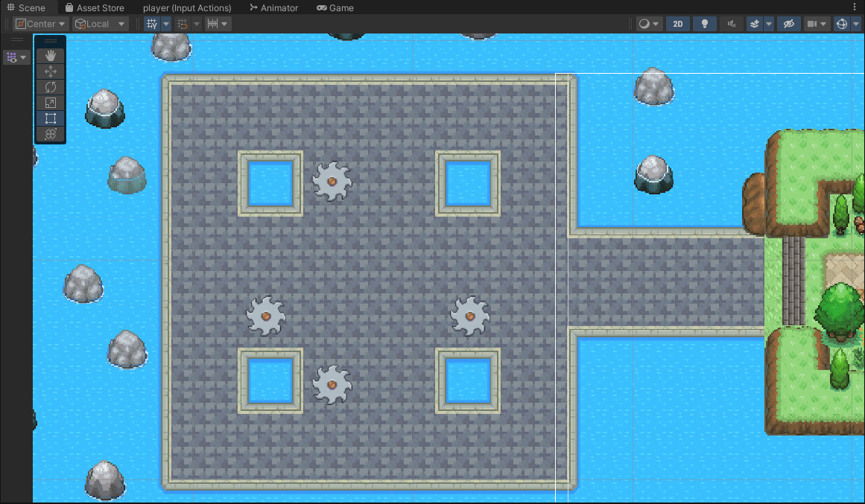The height and width of the screenshot is (504, 865).
Task: Select saw blade above the lower-left water pool
Action: (x=266, y=316)
